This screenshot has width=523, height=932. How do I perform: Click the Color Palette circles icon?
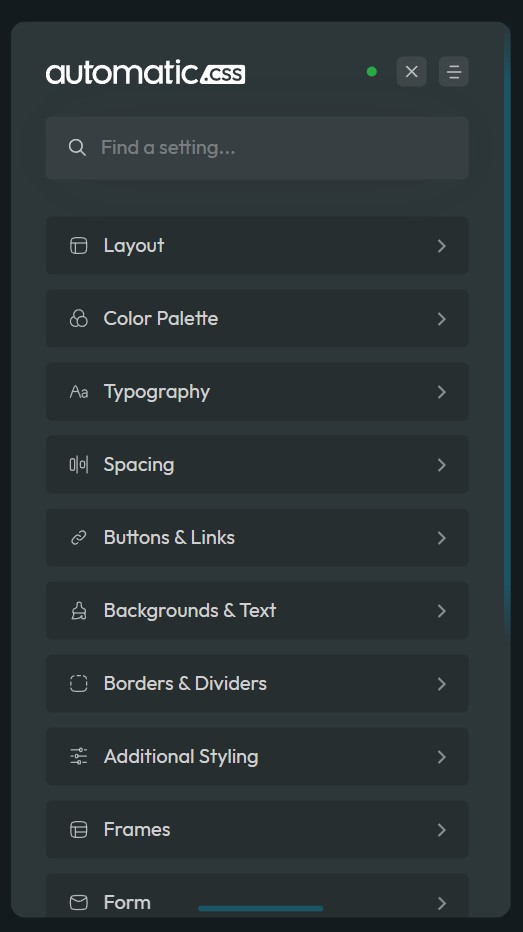(78, 319)
